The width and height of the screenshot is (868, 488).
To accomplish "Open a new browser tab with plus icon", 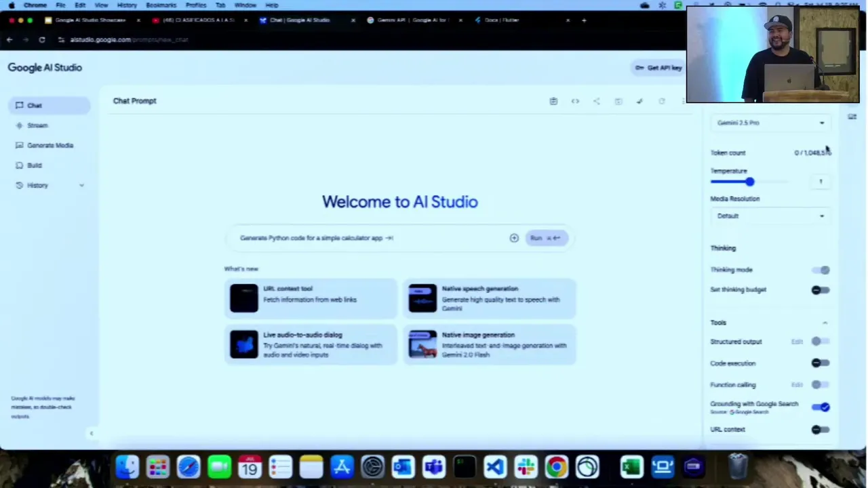I will tap(584, 20).
